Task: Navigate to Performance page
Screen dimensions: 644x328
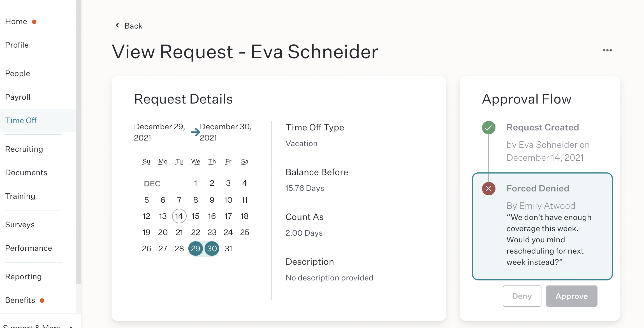Action: [x=29, y=248]
